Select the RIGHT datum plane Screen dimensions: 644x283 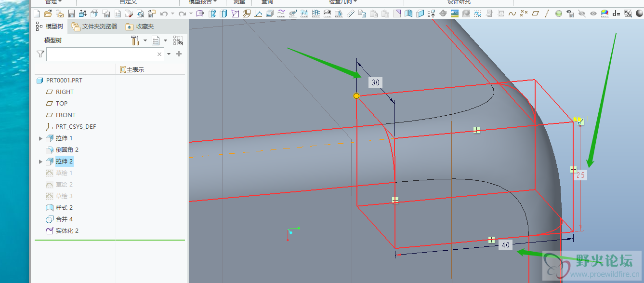point(60,92)
